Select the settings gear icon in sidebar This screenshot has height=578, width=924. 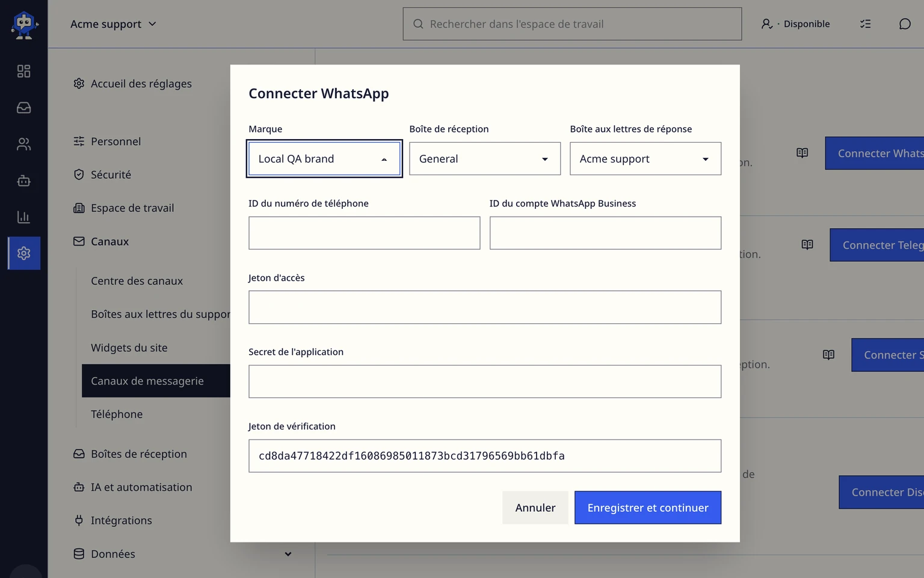24,253
